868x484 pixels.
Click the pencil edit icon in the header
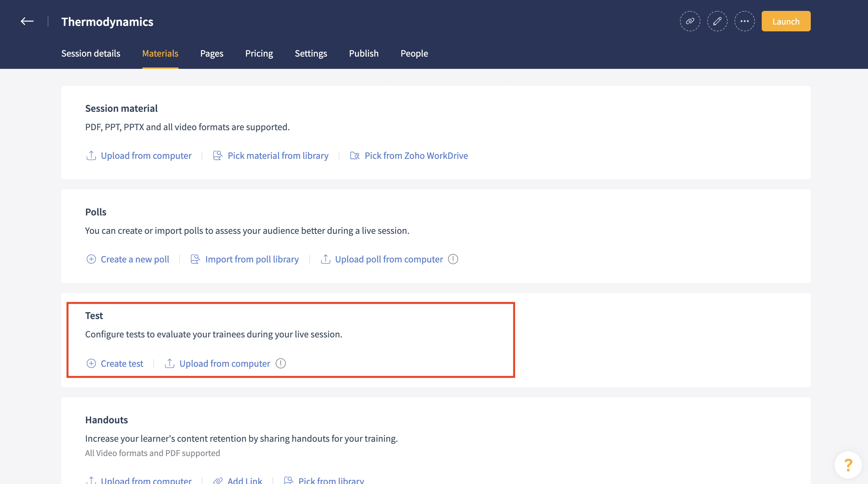[x=717, y=21]
